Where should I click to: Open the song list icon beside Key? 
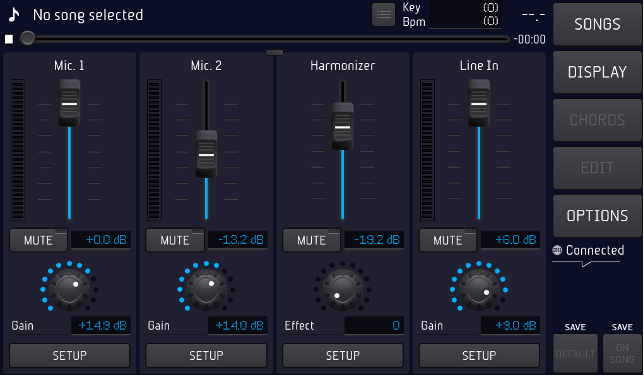[x=383, y=15]
